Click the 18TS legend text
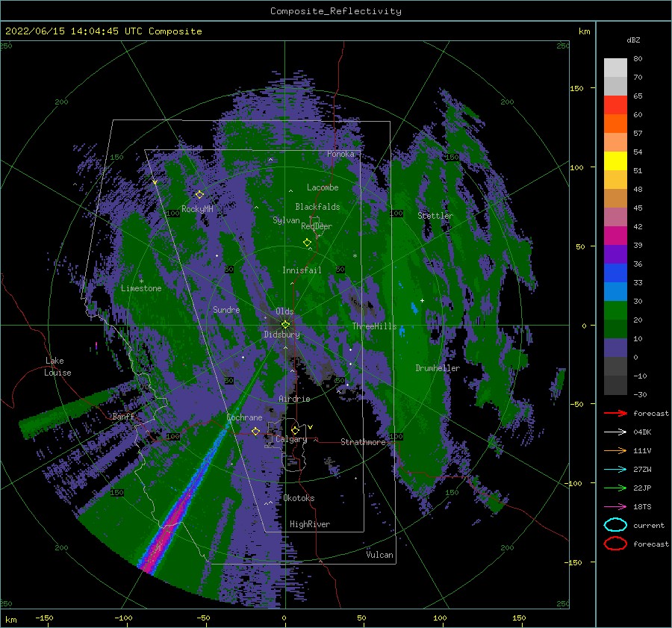This screenshot has height=628, width=672. point(642,507)
